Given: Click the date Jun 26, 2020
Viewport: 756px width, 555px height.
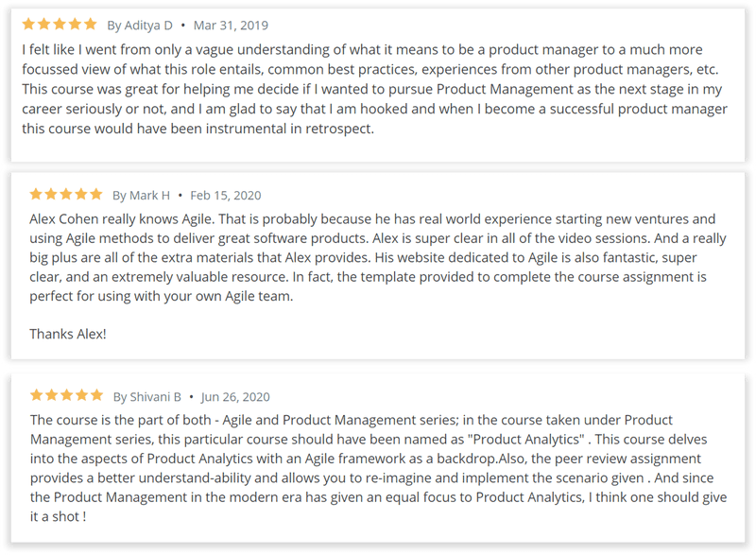Looking at the screenshot, I should click(x=235, y=397).
